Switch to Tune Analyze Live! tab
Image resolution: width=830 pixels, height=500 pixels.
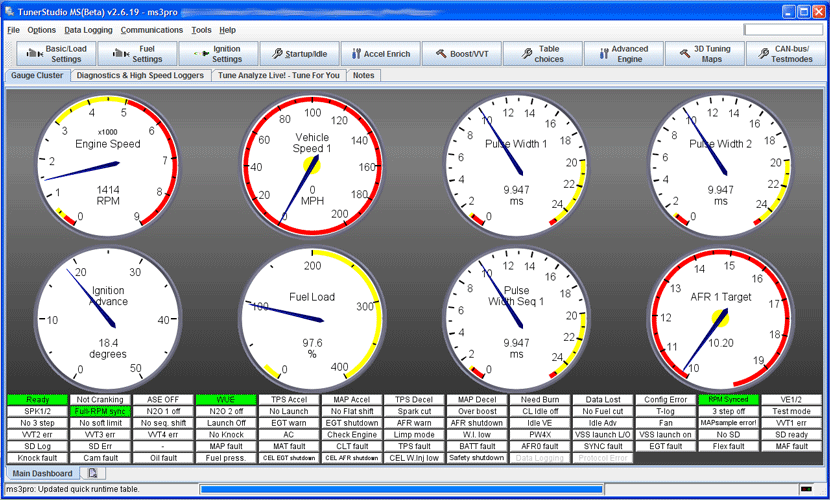[x=279, y=75]
